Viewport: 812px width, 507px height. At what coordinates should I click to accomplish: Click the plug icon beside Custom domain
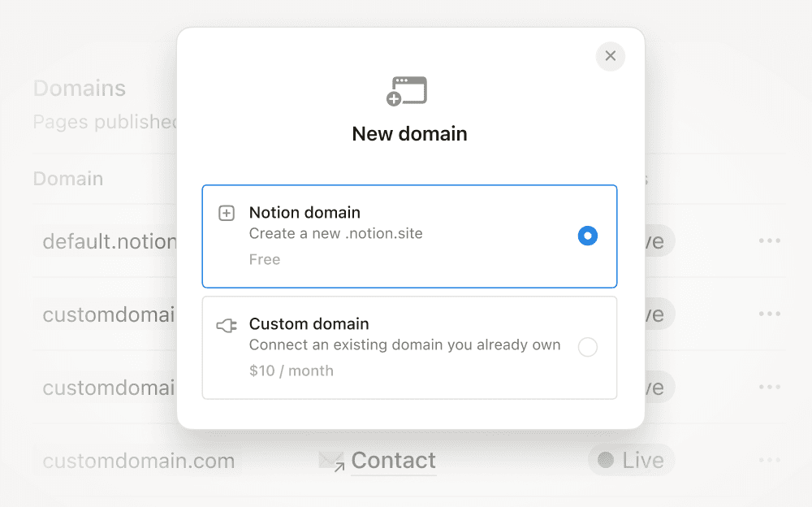pos(227,326)
